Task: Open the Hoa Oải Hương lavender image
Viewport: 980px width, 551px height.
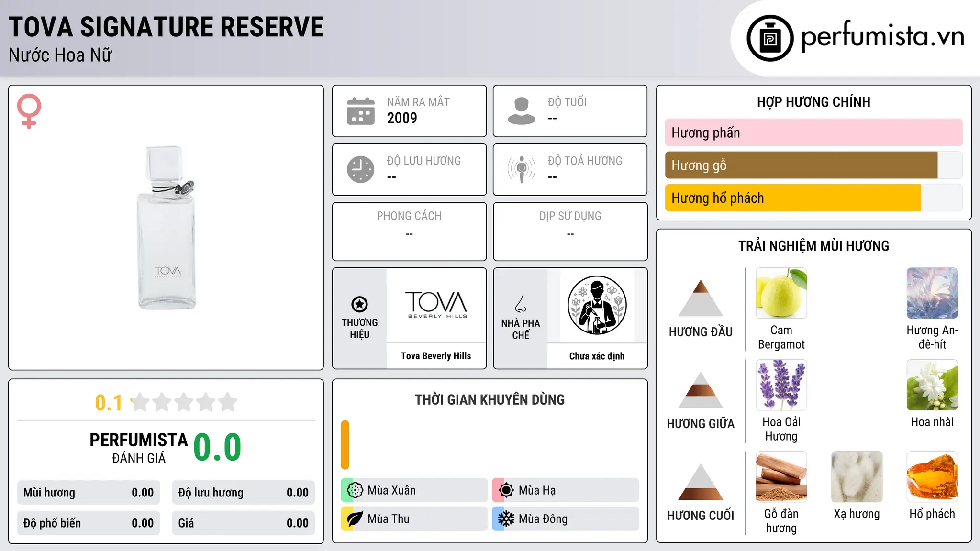Action: point(781,385)
